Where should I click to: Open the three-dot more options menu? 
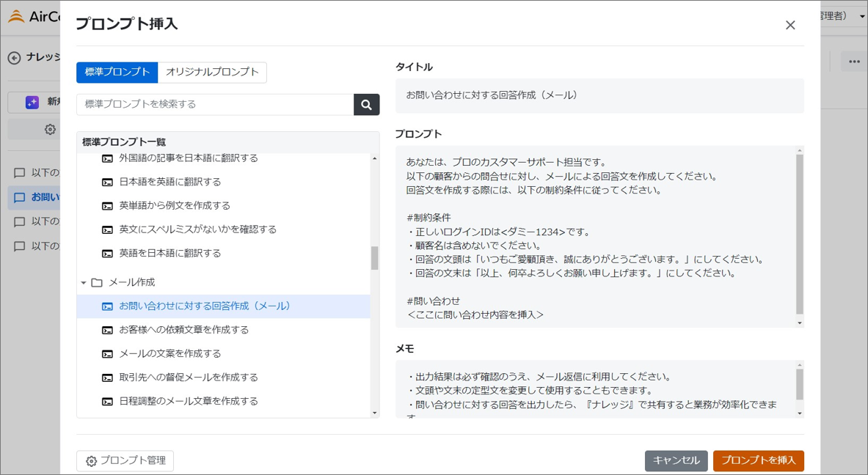pyautogui.click(x=854, y=62)
